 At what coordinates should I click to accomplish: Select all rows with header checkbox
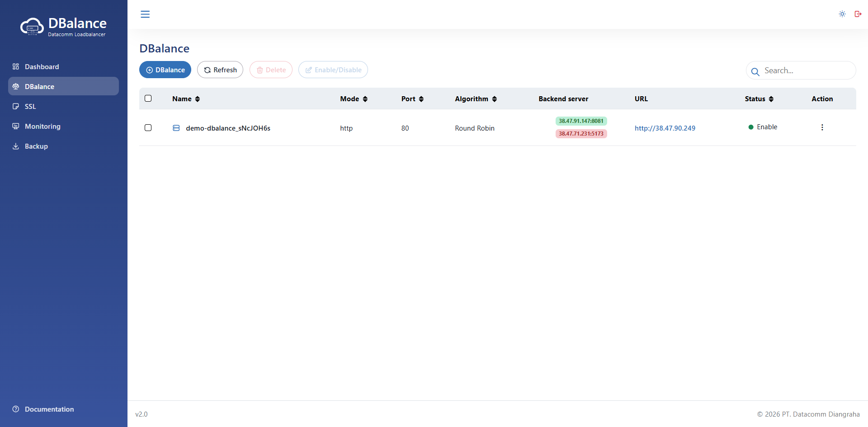click(148, 99)
